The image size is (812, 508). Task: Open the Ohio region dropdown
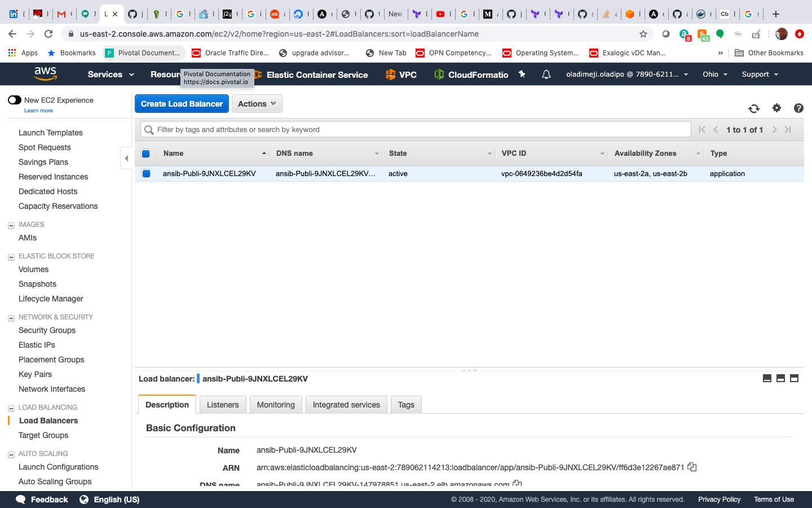[715, 75]
